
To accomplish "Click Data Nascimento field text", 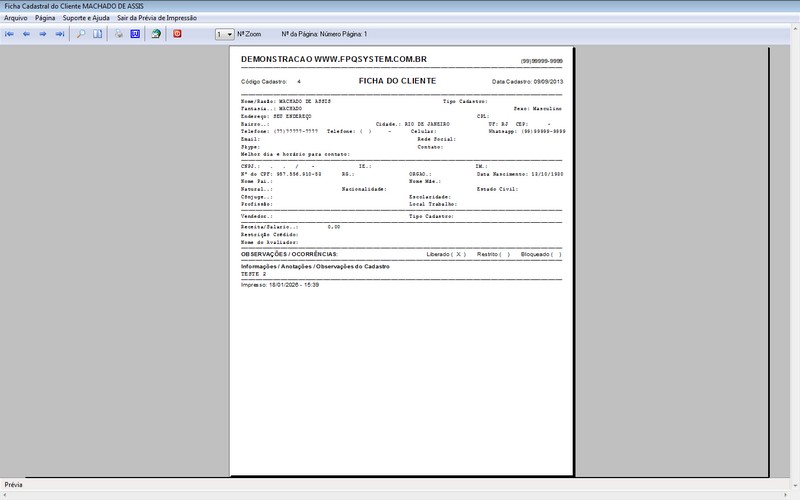I will pyautogui.click(x=520, y=174).
